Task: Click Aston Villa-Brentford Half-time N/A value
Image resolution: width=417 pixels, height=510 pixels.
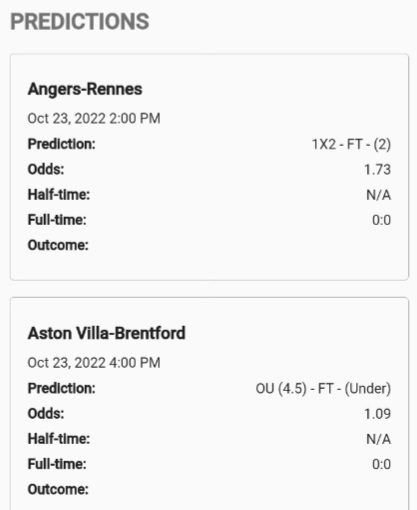Action: (379, 439)
